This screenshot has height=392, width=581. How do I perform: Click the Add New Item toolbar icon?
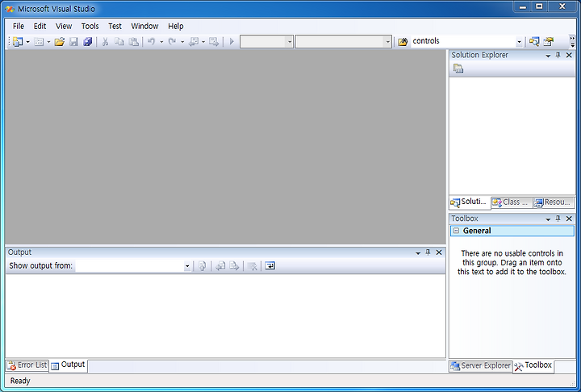tap(39, 41)
